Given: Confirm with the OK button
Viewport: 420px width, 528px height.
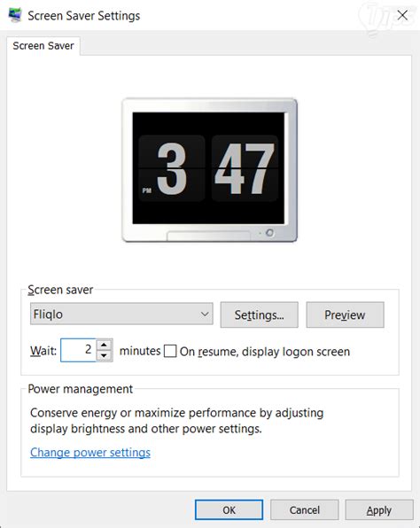Looking at the screenshot, I should tap(229, 509).
